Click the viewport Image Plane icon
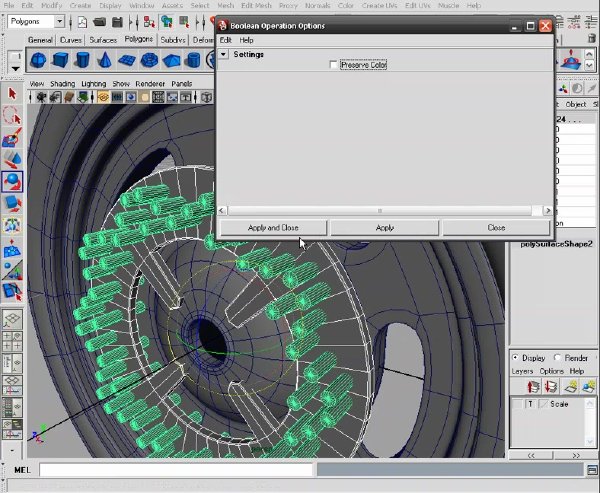Image resolution: width=600 pixels, height=493 pixels. [83, 97]
